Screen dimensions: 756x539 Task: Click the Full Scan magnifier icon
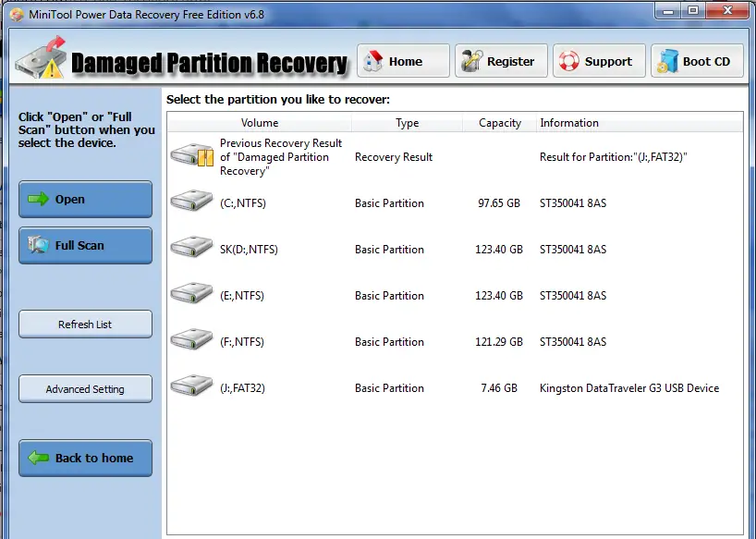38,245
